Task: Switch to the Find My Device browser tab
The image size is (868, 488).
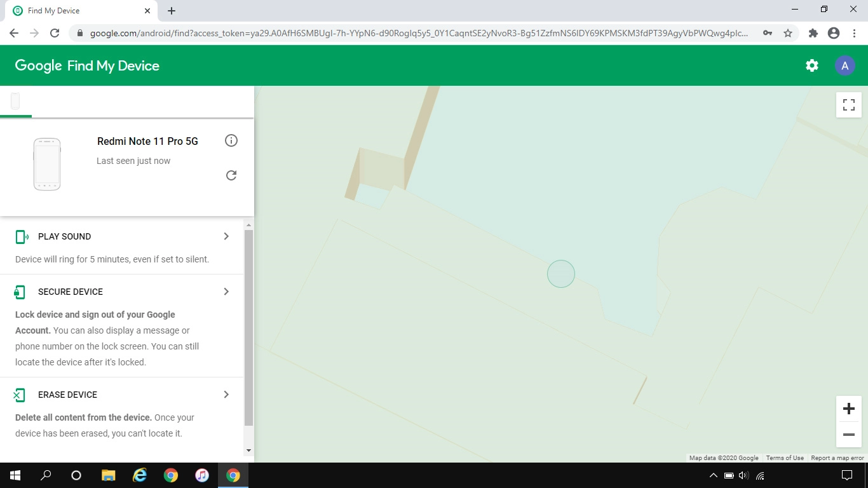Action: 76,11
